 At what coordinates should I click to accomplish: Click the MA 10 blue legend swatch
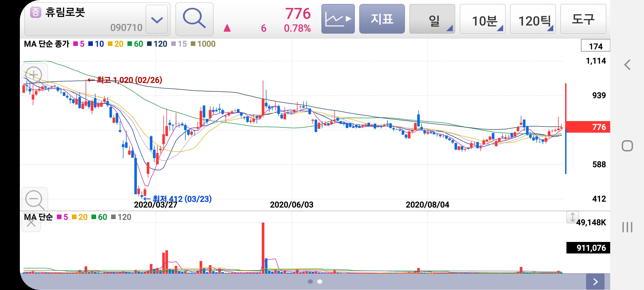(x=91, y=44)
